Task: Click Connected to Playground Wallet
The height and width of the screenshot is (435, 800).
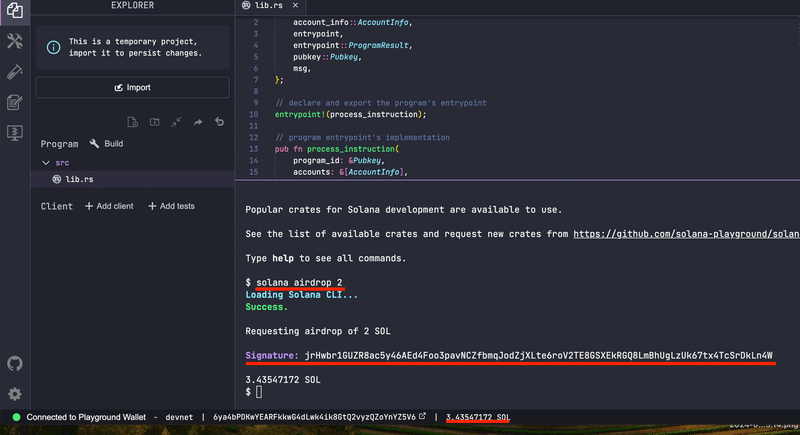Action: 86,417
